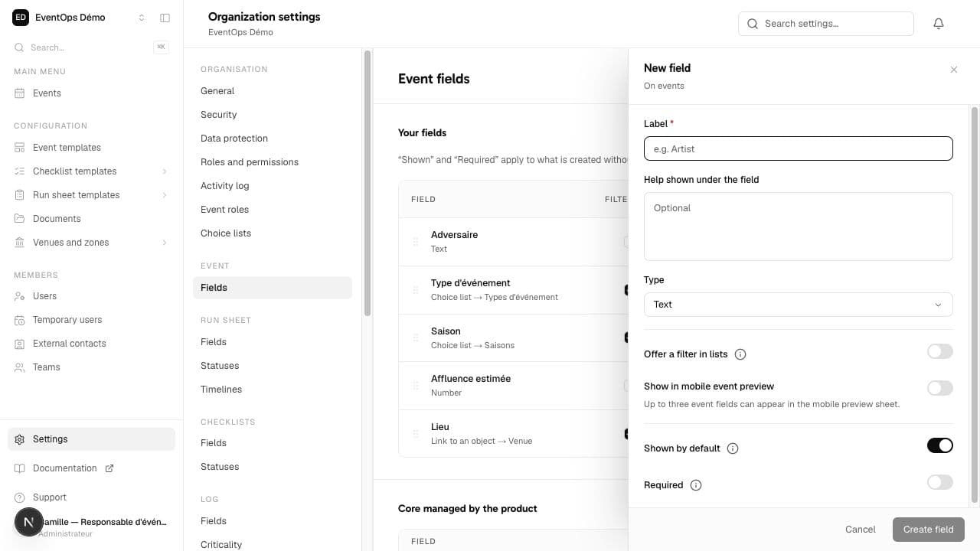980x551 pixels.
Task: Enable Offer a filter in lists toggle
Action: point(940,351)
